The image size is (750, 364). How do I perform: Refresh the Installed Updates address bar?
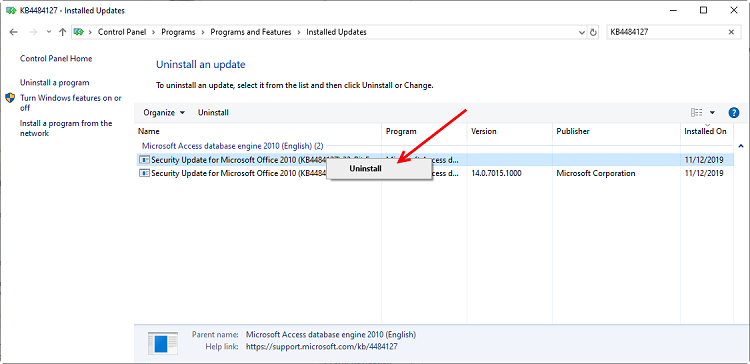point(594,33)
